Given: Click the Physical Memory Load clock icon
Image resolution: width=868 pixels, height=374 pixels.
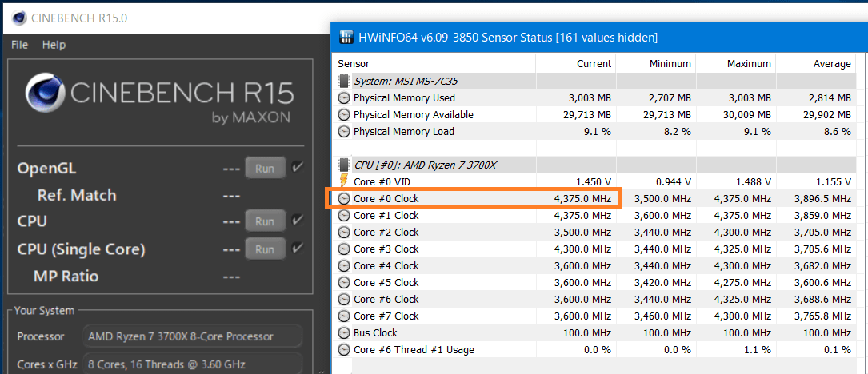Looking at the screenshot, I should [344, 132].
